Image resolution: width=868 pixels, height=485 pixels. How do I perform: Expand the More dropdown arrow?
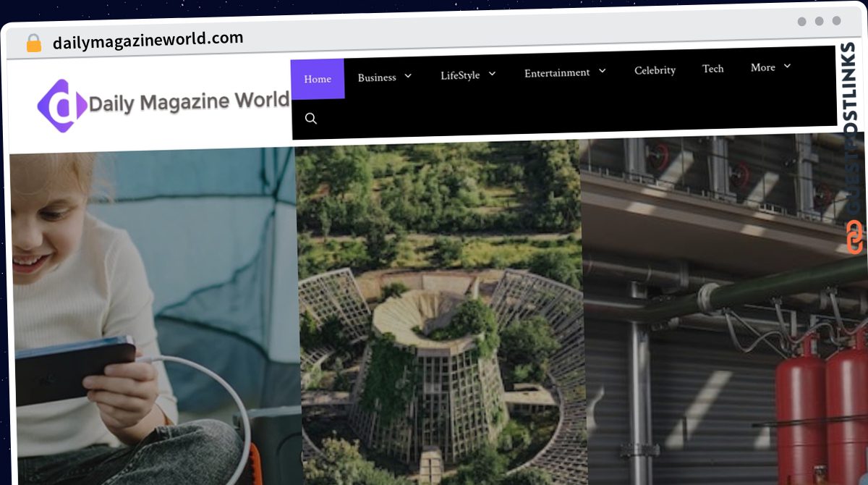[787, 67]
